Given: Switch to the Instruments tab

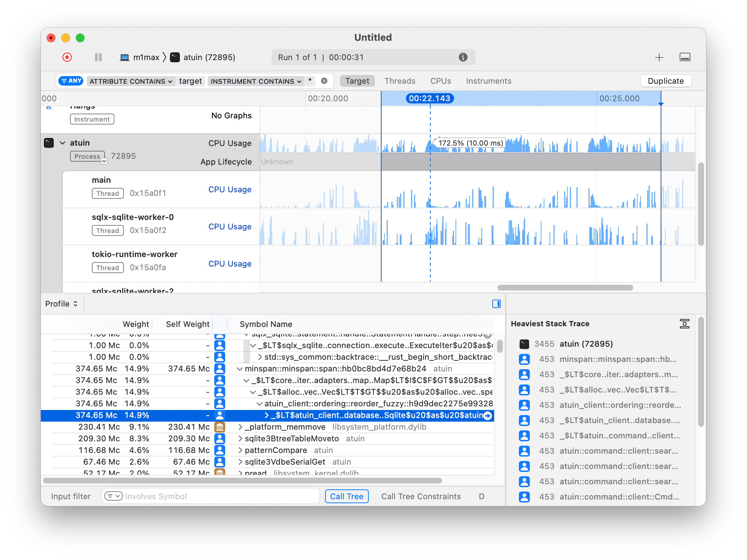Looking at the screenshot, I should 489,81.
